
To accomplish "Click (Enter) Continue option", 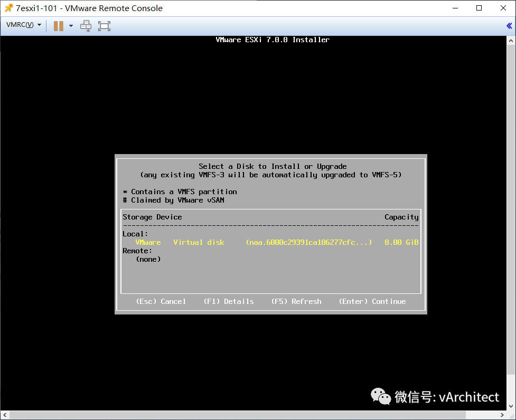I will coord(372,301).
